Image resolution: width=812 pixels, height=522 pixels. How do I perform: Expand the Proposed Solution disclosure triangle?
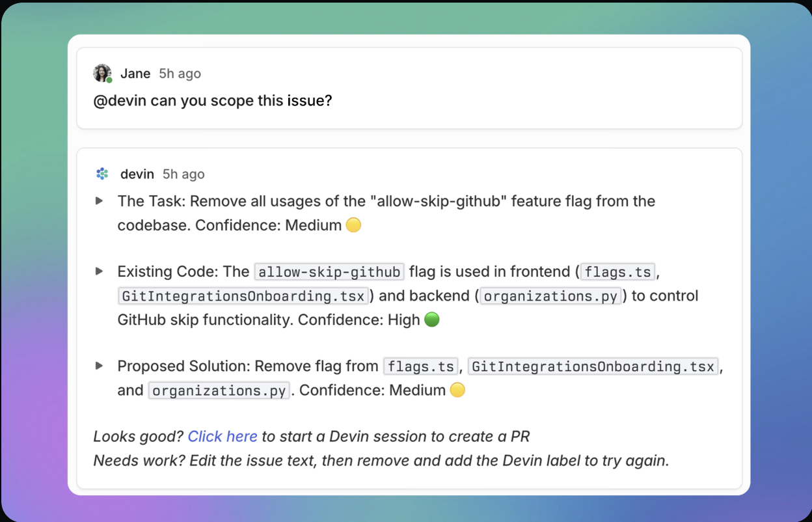pyautogui.click(x=100, y=366)
